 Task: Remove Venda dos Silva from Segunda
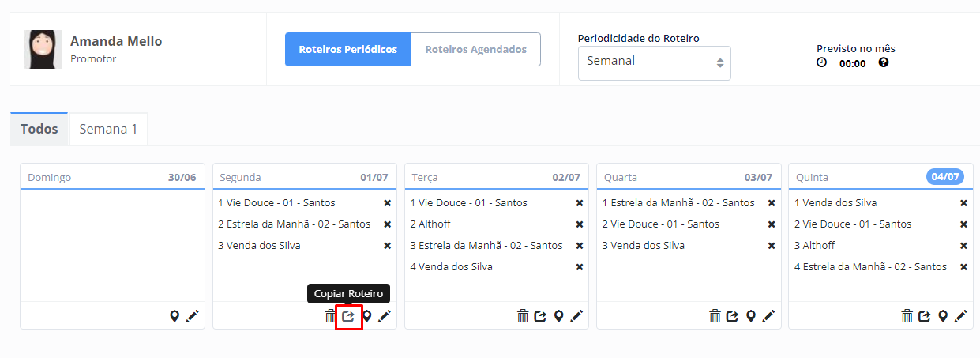click(387, 246)
